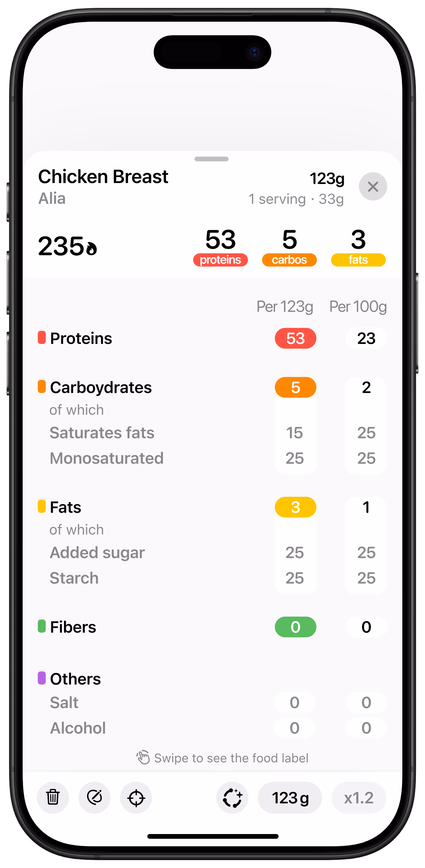Tap the 1 serving · 33g text
Viewport: 425px width, 868px height.
tap(296, 199)
